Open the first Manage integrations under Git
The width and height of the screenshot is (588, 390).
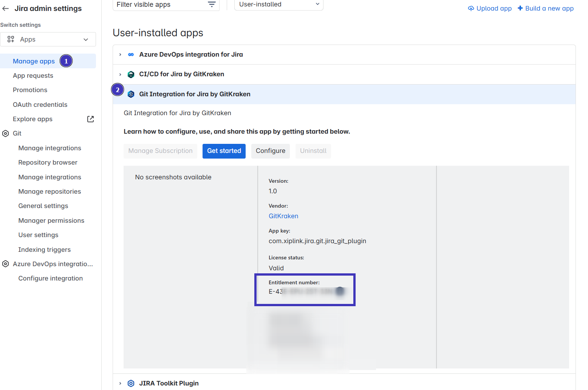pos(50,148)
